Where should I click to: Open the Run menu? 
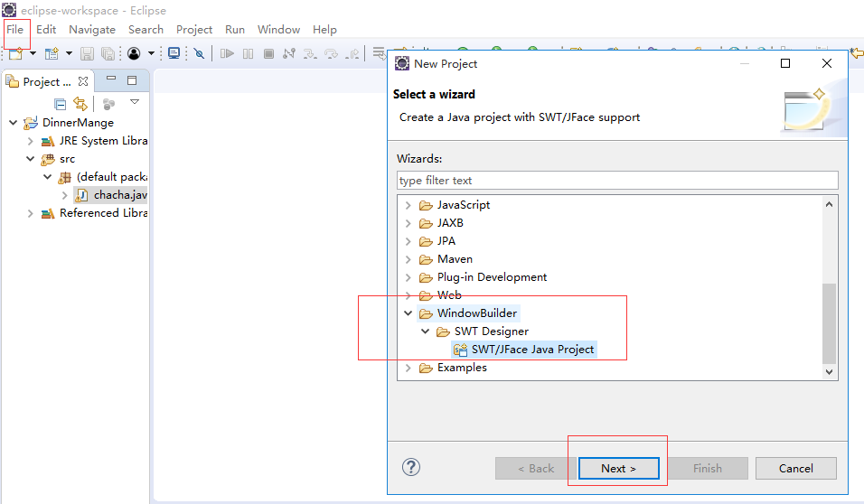click(235, 29)
